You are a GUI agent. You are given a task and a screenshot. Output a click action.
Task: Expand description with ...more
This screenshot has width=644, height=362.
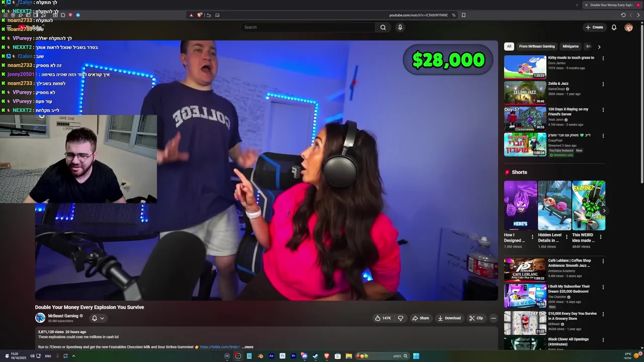click(248, 347)
